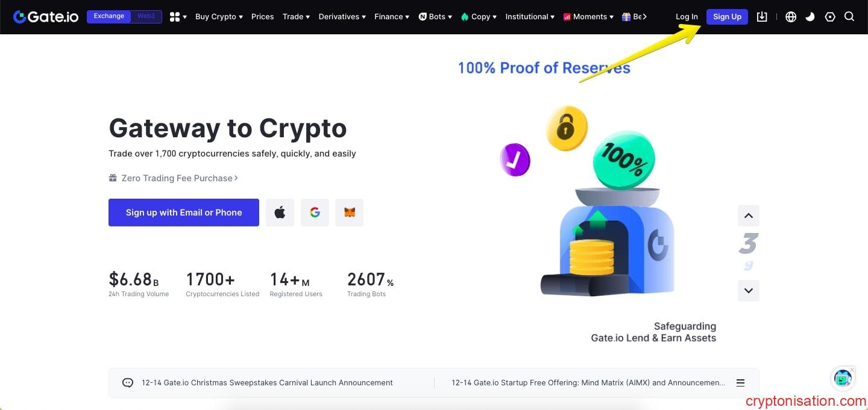The image size is (868, 410).
Task: Open the Prices menu item
Action: [262, 17]
